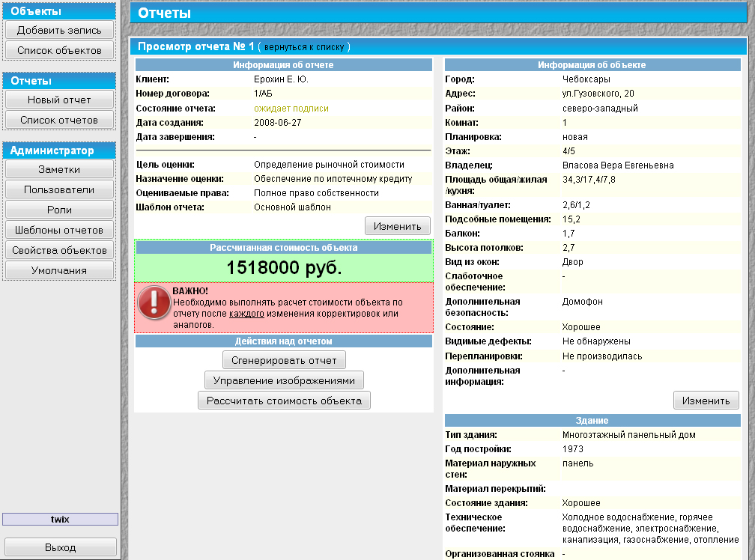Click the red exclamation warning icon
Screen dimensions: 755x560
[x=154, y=303]
